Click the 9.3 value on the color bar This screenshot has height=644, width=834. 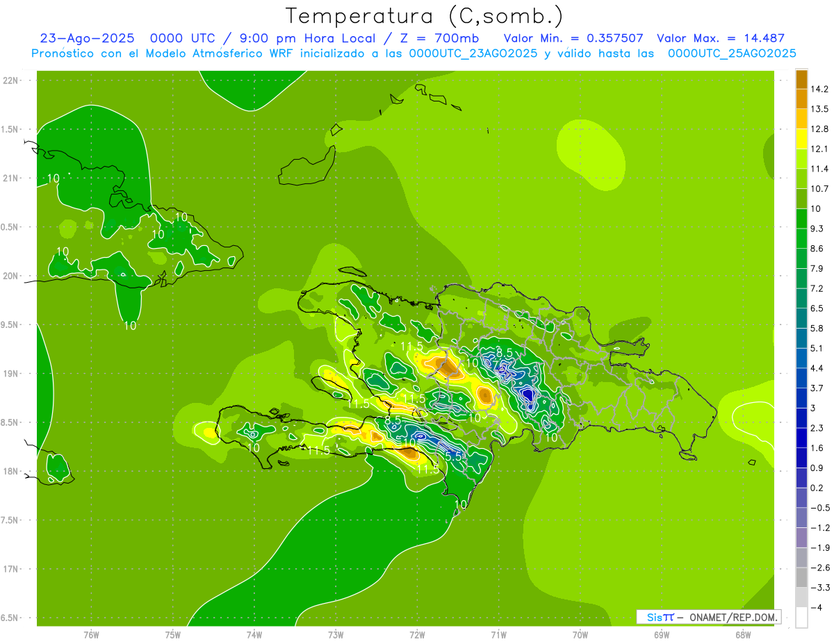(x=817, y=229)
